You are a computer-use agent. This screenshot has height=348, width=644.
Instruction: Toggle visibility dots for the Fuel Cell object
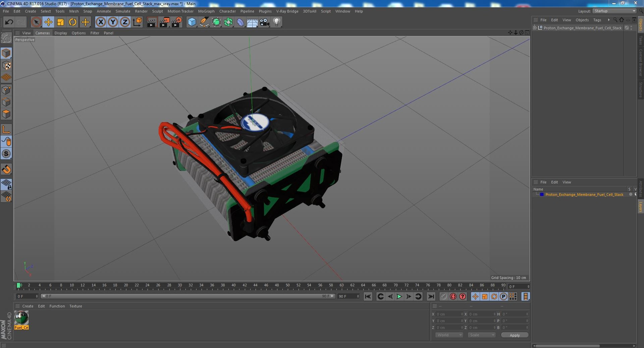pos(631,28)
